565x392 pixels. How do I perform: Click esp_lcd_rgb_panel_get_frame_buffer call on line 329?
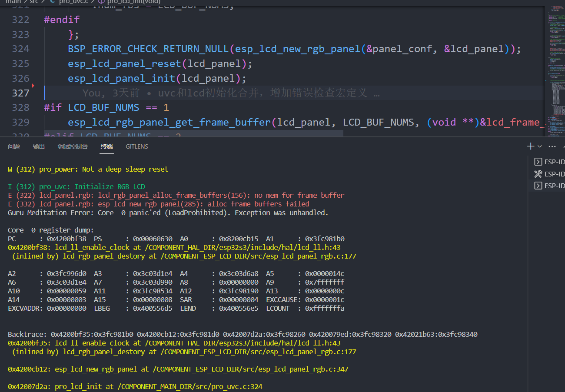[x=169, y=122]
